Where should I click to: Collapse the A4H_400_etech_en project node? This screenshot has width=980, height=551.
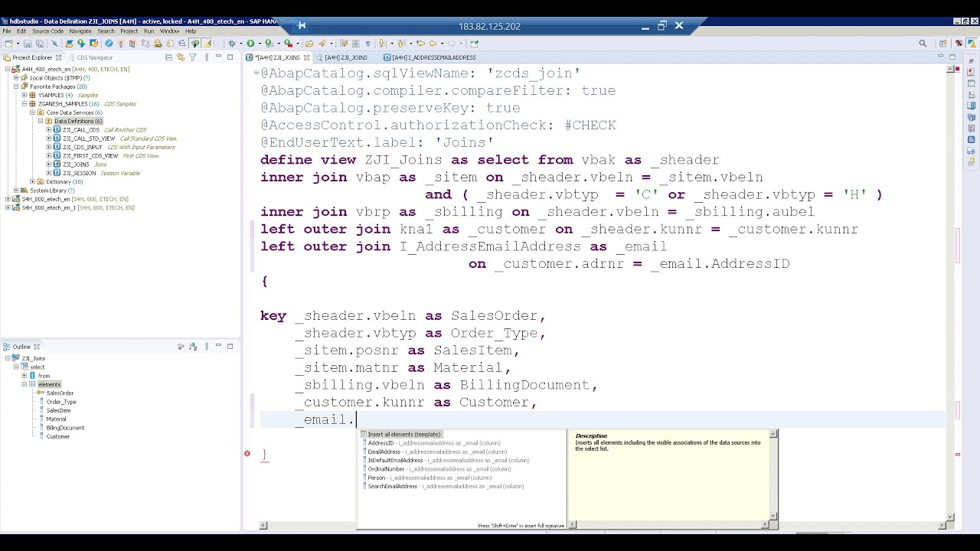pyautogui.click(x=8, y=69)
